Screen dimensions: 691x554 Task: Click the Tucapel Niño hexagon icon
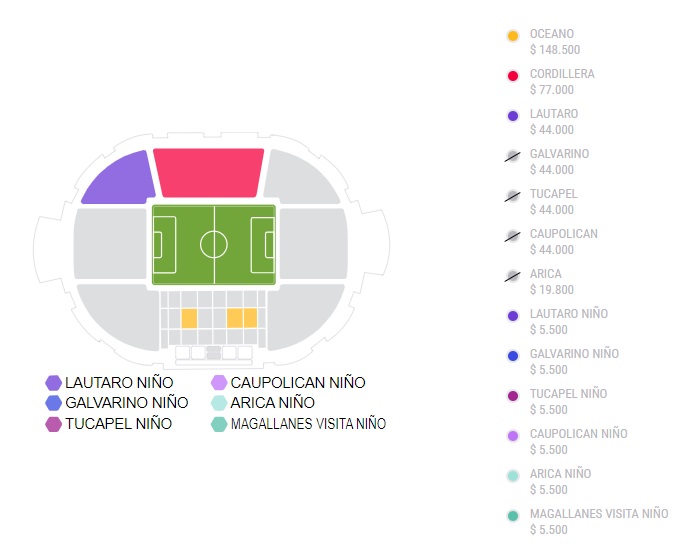click(54, 424)
